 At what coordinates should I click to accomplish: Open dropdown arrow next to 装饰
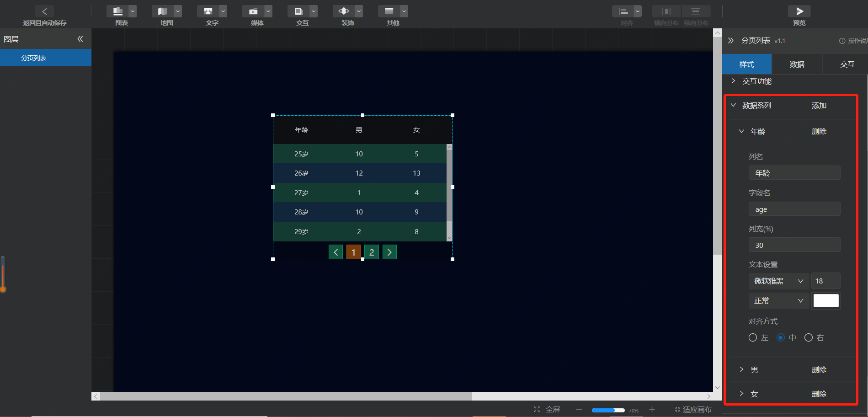[x=359, y=11]
